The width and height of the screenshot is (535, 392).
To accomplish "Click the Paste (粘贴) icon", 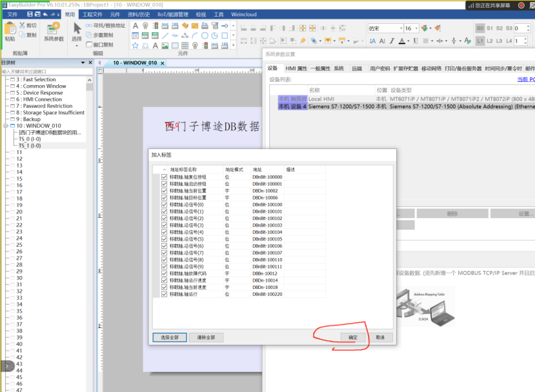I will [x=10, y=29].
